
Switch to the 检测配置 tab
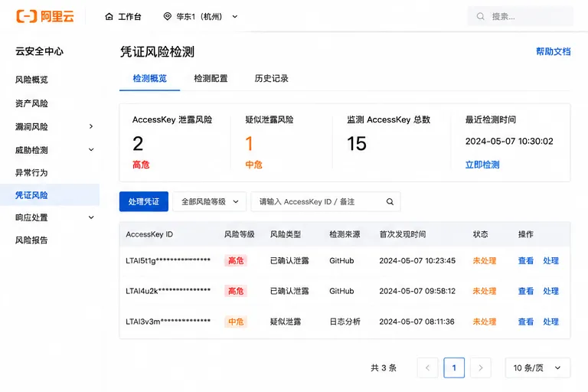point(211,78)
